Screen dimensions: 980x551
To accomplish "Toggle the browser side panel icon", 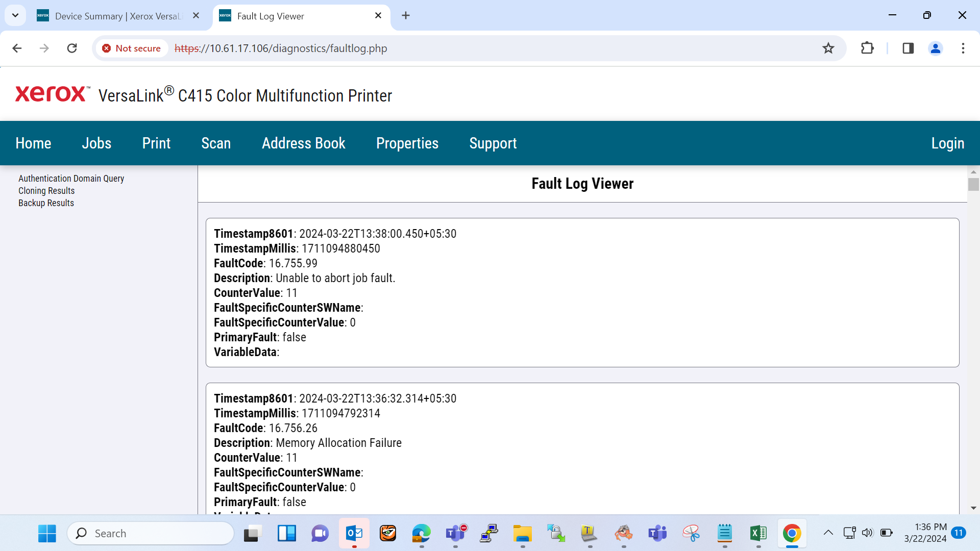I will click(x=908, y=48).
